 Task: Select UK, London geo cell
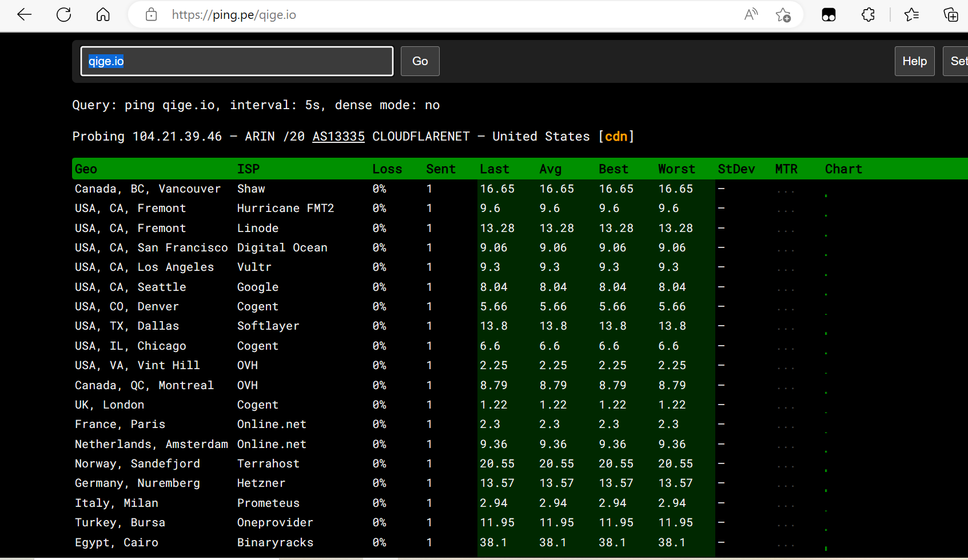point(109,405)
